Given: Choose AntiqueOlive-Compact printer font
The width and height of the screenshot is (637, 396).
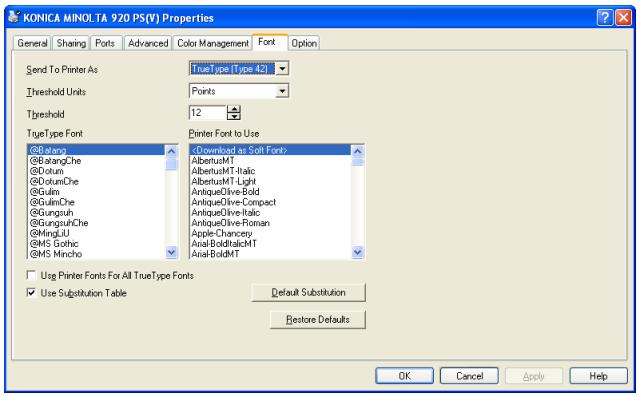Looking at the screenshot, I should [270, 202].
